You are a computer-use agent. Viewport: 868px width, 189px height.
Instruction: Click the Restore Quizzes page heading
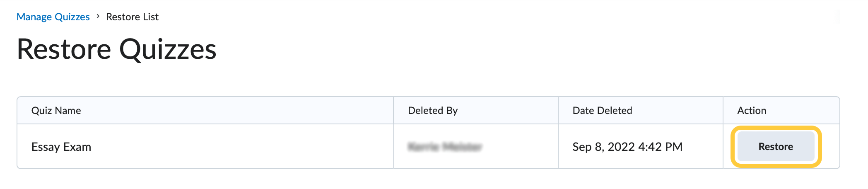(x=116, y=49)
